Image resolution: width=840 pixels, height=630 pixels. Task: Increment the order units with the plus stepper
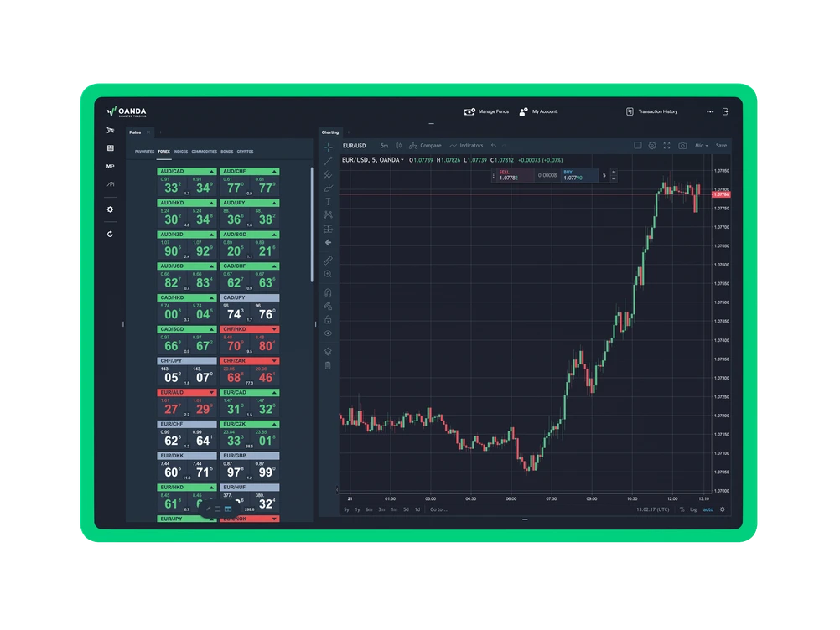[613, 171]
